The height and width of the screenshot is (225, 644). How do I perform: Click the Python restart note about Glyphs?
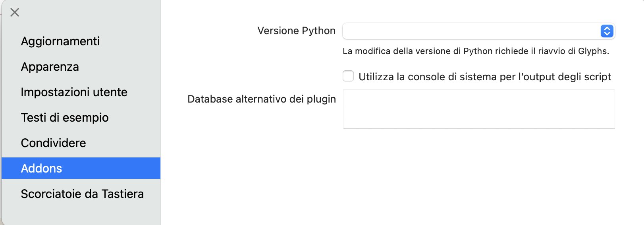[476, 51]
